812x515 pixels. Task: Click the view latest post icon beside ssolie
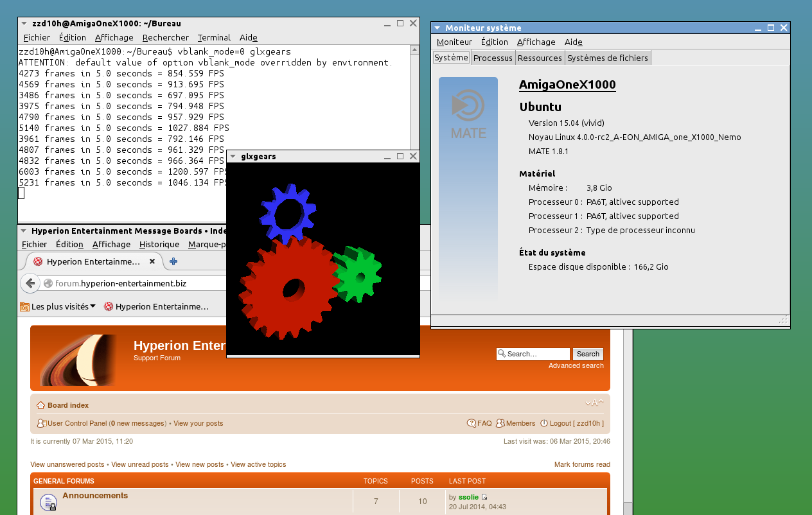pos(484,497)
